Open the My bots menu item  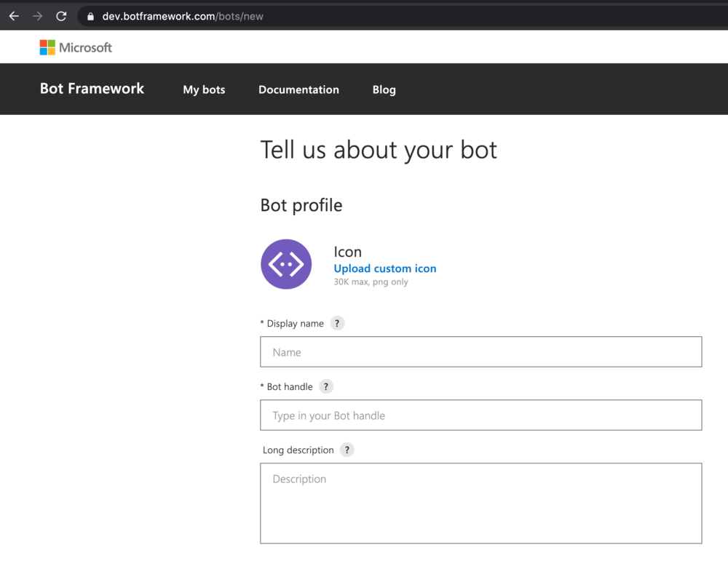point(204,89)
